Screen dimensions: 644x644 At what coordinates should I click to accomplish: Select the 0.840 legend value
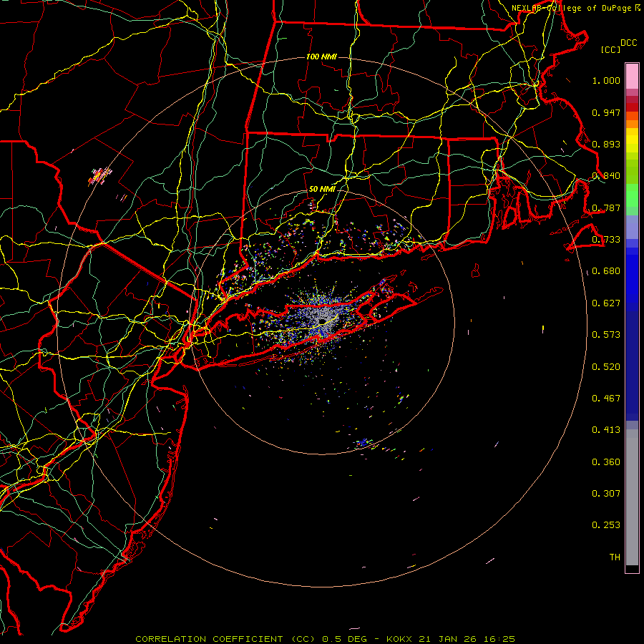606,176
